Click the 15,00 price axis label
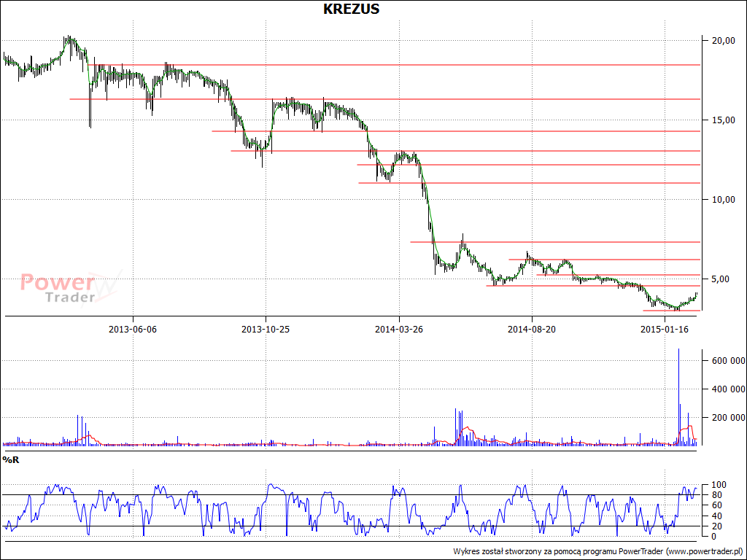Screen dimensions: 747x560 pyautogui.click(x=723, y=120)
